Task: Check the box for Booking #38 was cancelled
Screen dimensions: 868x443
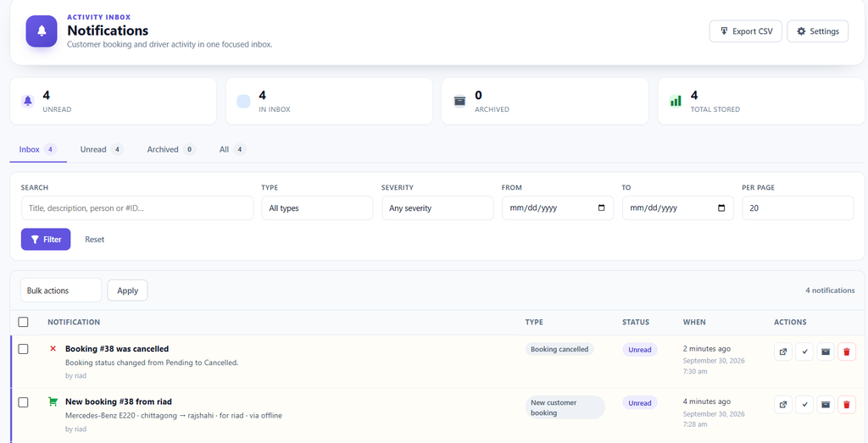Action: click(x=23, y=349)
